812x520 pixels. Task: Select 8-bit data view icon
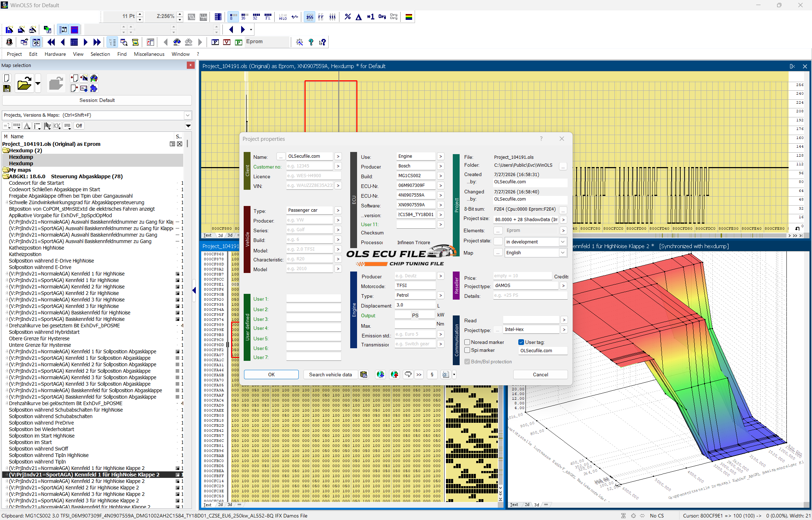coord(233,17)
